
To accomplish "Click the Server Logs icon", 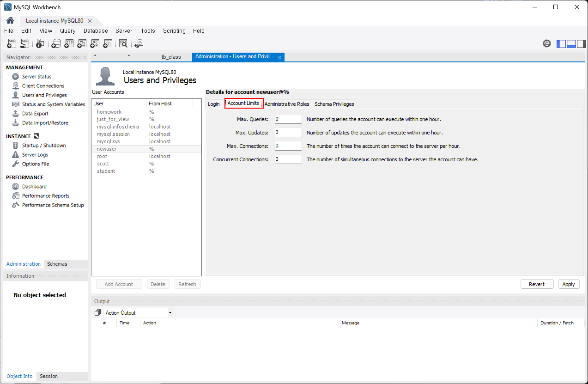I will pyautogui.click(x=16, y=155).
